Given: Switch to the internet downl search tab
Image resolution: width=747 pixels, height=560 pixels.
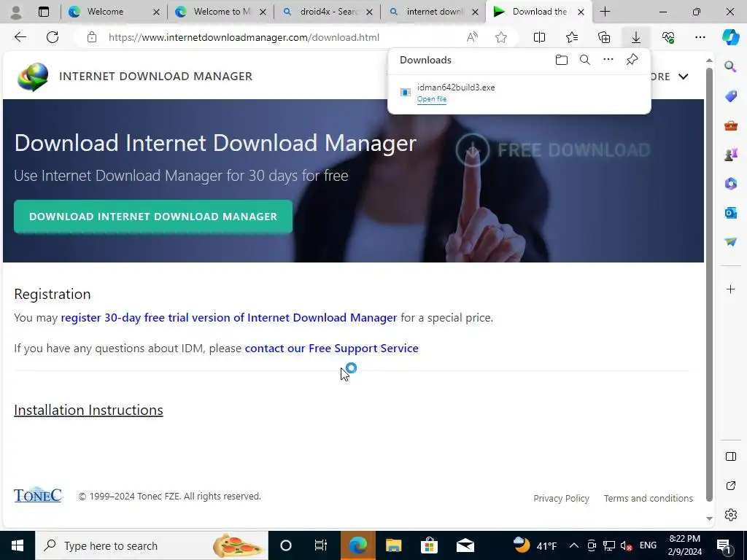Looking at the screenshot, I should pyautogui.click(x=433, y=12).
